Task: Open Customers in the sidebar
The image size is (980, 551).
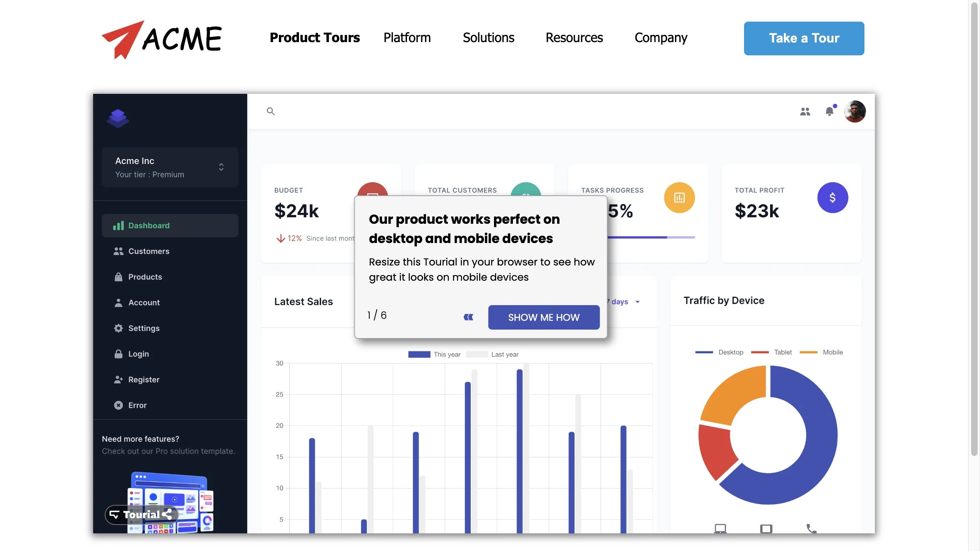Action: point(170,251)
